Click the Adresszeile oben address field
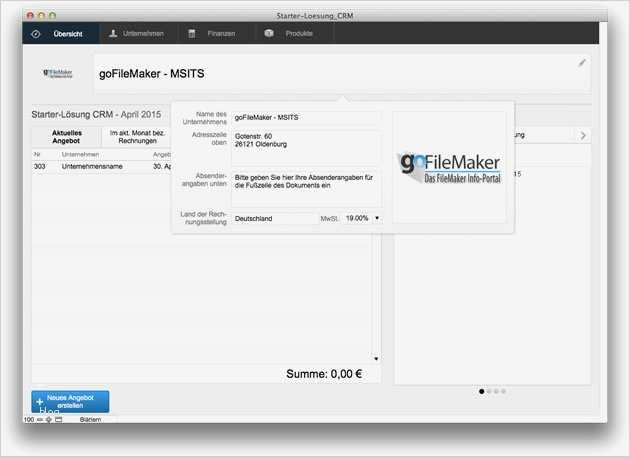Screen dimensions: 630x457 pyautogui.click(x=305, y=148)
